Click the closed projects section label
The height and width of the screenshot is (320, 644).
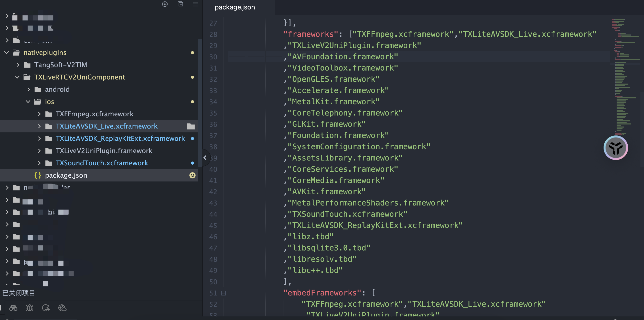coord(18,293)
